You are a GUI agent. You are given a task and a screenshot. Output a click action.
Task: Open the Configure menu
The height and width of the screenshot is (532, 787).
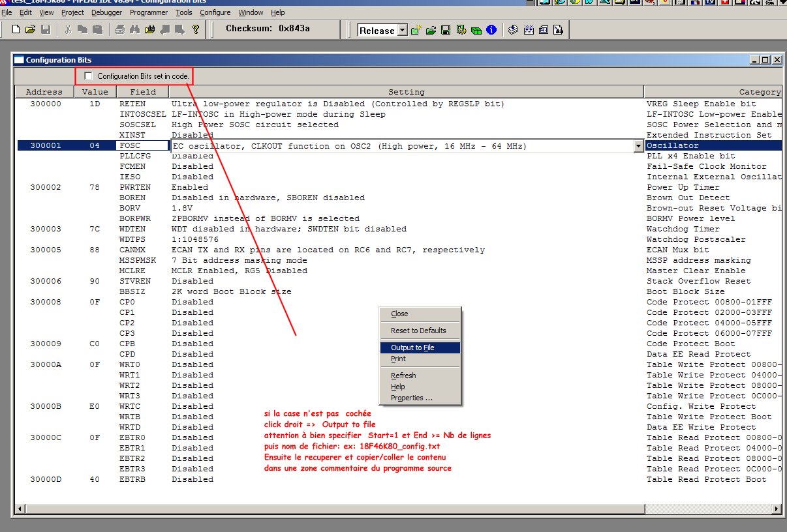(215, 12)
